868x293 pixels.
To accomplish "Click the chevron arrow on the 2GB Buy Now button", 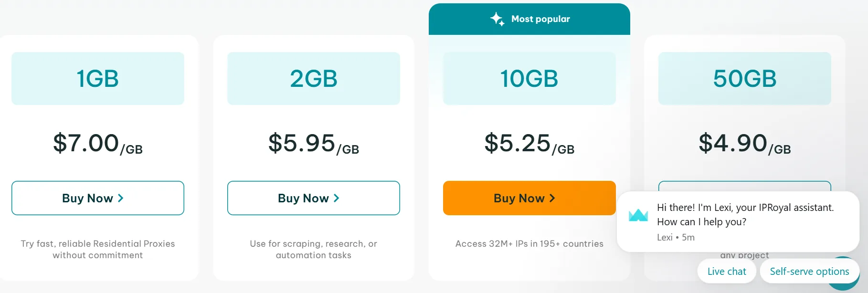I will pyautogui.click(x=338, y=198).
